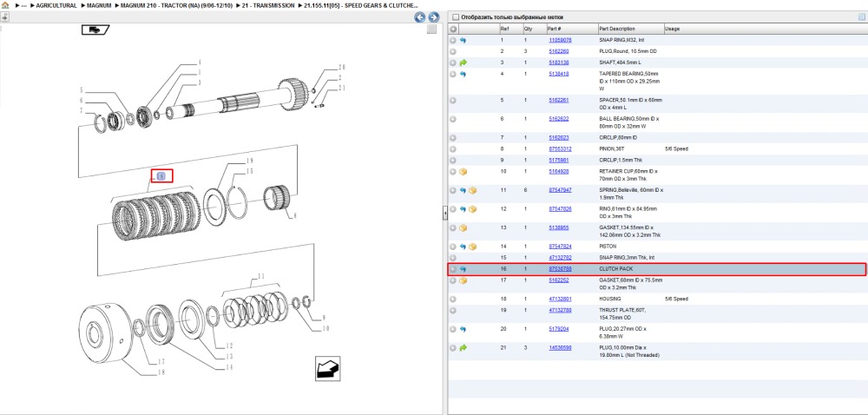Open part number 11059076 link

pyautogui.click(x=560, y=41)
